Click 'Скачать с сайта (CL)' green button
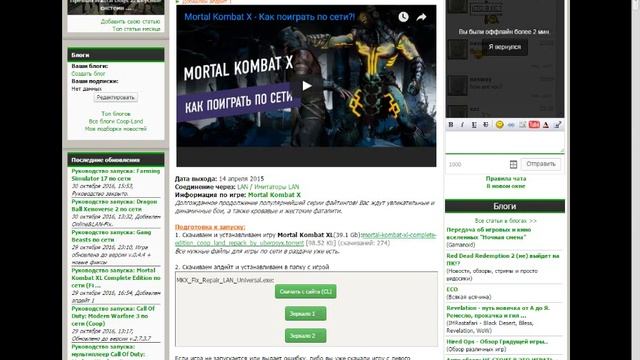The height and width of the screenshot is (360, 640). 305,291
